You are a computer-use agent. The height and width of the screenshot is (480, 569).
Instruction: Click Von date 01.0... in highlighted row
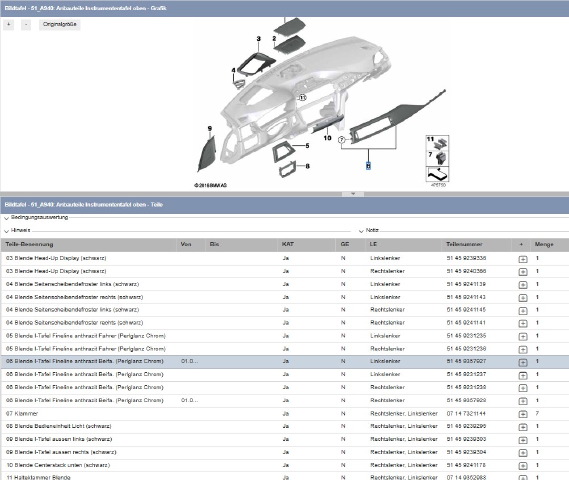click(189, 361)
